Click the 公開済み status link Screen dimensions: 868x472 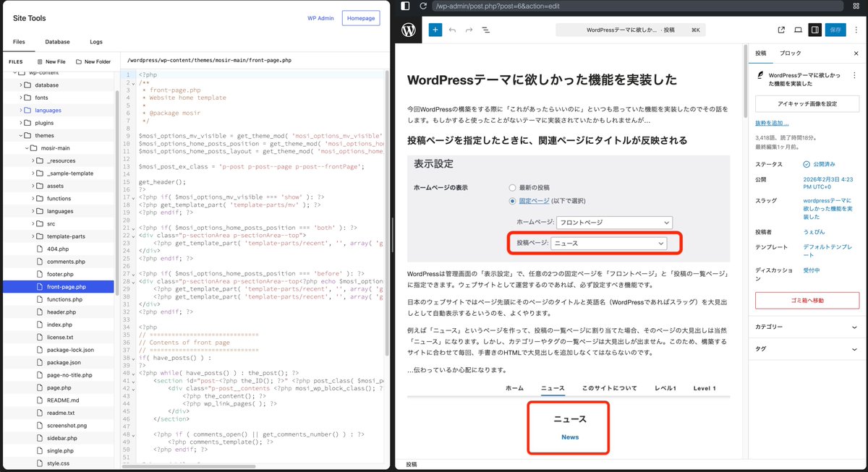point(825,164)
